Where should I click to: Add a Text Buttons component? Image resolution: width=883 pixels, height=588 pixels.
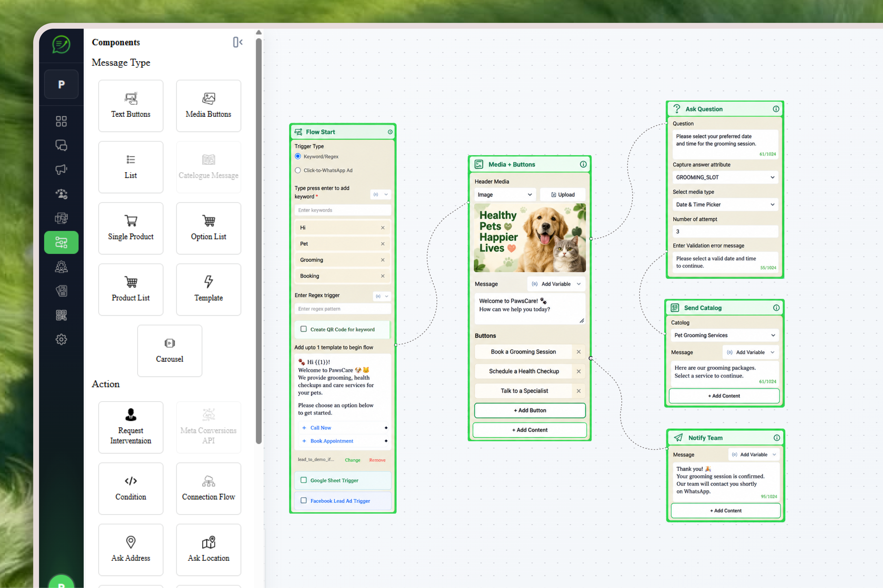click(x=131, y=106)
